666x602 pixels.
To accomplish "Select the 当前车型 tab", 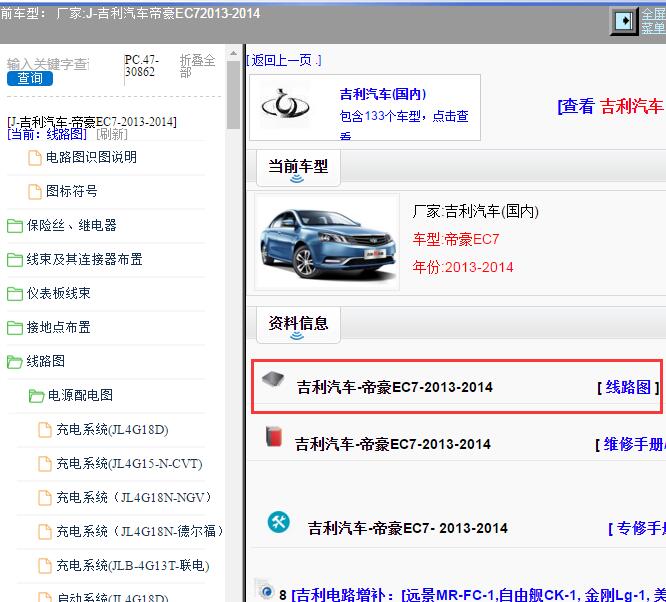I will [x=298, y=167].
